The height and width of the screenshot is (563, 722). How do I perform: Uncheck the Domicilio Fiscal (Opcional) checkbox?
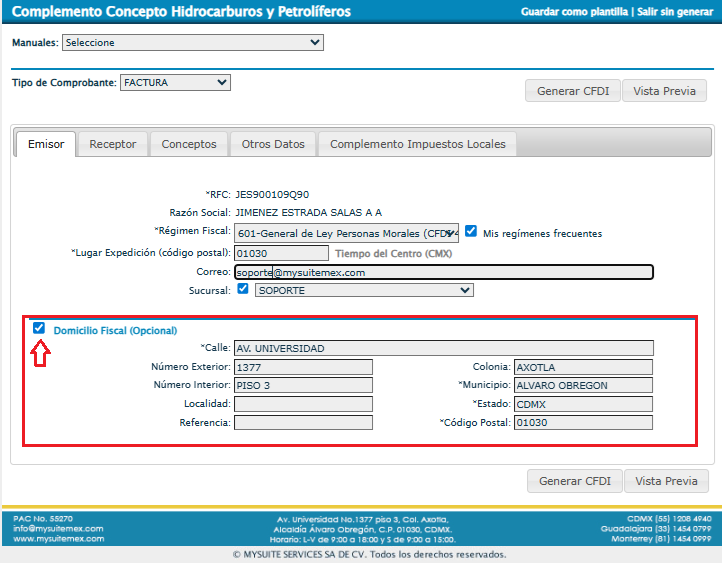coord(39,328)
